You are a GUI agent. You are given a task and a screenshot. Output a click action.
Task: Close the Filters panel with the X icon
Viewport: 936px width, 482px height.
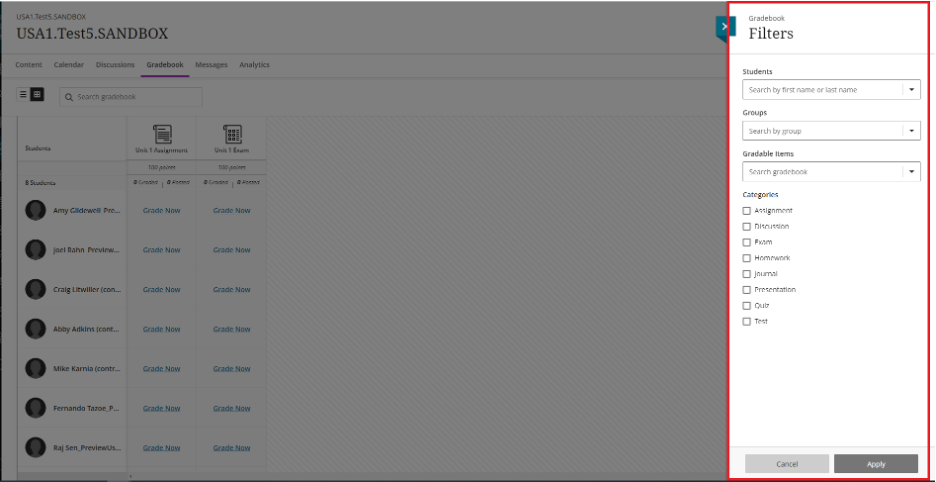coord(724,26)
